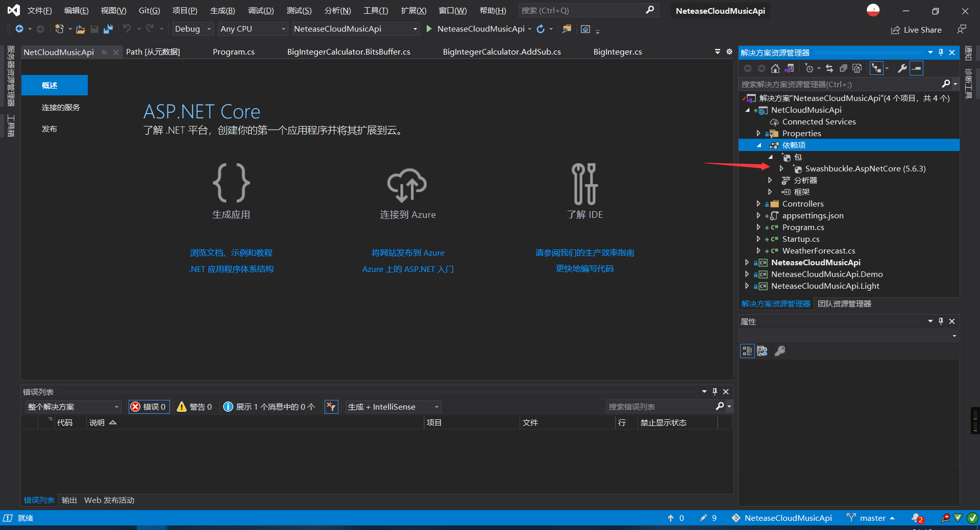980x530 pixels.
Task: Click search magnifier in error list search box
Action: click(x=720, y=407)
